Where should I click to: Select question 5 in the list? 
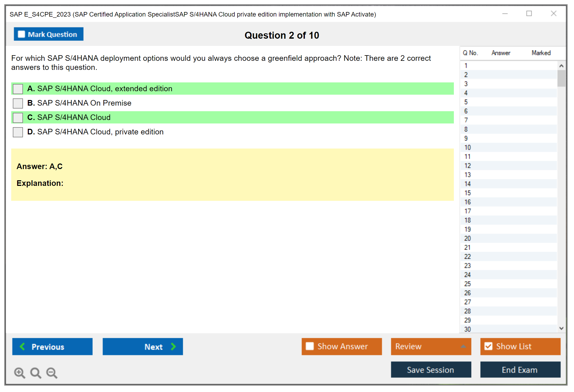pyautogui.click(x=466, y=102)
